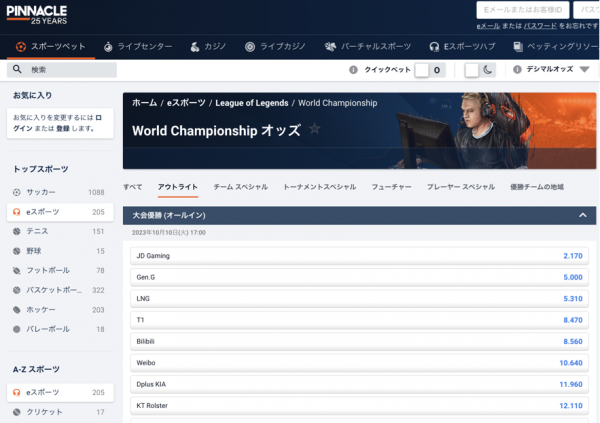Select Weibo odds 10.640
The image size is (600, 423).
tap(359, 363)
